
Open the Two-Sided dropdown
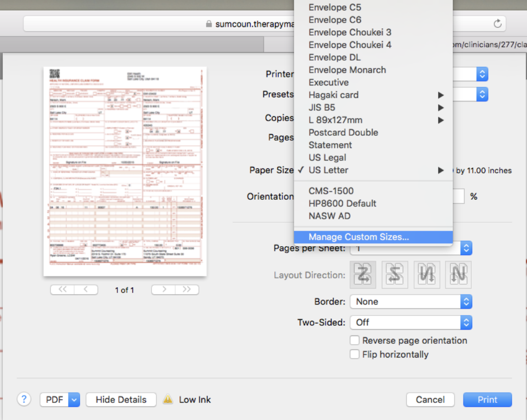click(x=411, y=322)
